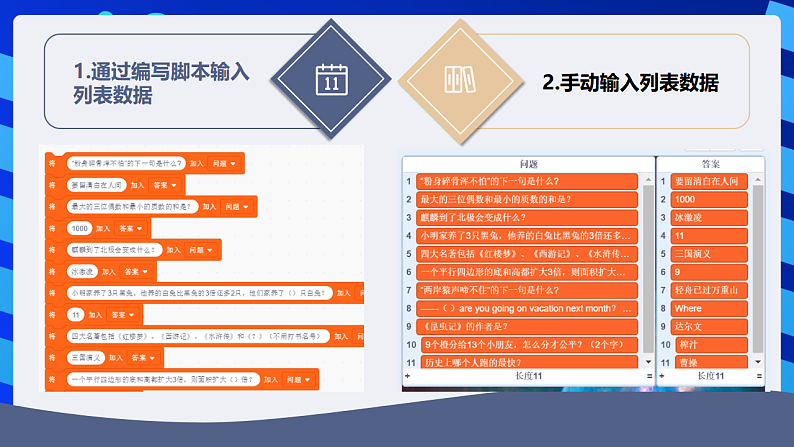Expand the 答案 dropdown on the 三国演义 block
Viewport: 794px width, 447px height.
pos(143,357)
